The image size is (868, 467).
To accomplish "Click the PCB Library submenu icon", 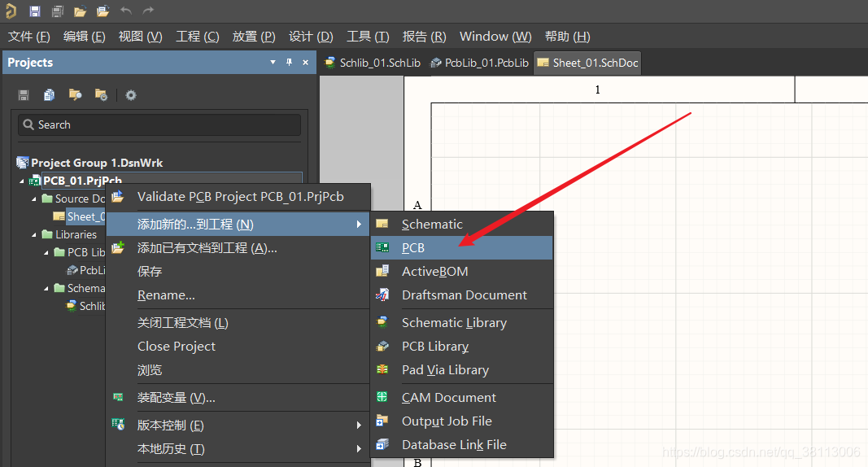I will coord(382,347).
